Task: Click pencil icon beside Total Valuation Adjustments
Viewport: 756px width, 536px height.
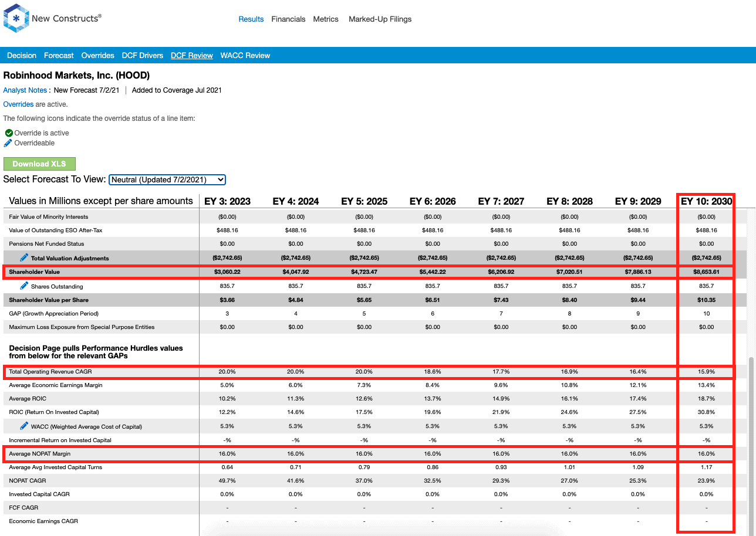Action: pyautogui.click(x=24, y=257)
